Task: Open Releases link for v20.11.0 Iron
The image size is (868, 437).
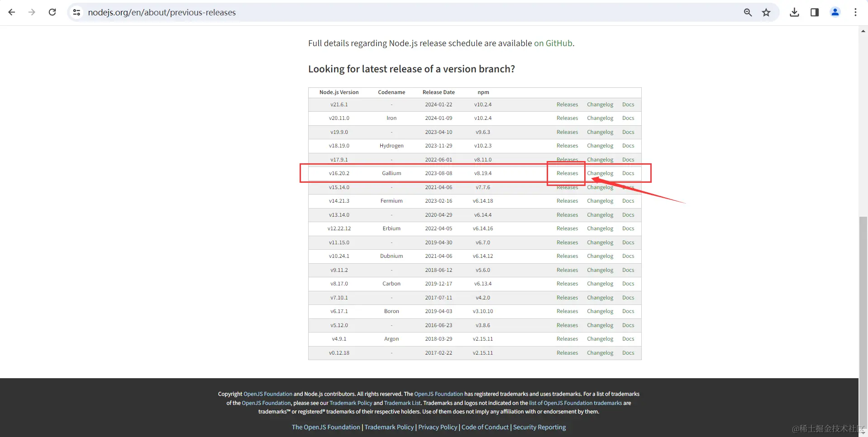Action: [567, 118]
